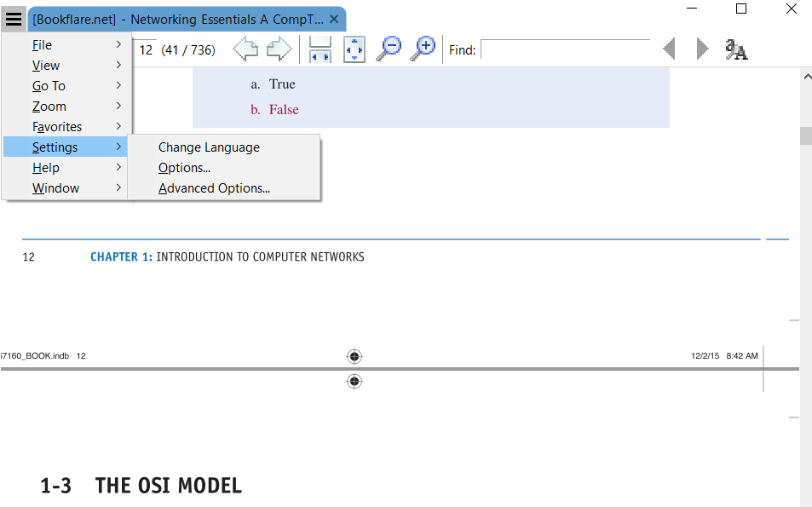Choose Change Language from Settings submenu
The height and width of the screenshot is (507, 812).
click(209, 147)
